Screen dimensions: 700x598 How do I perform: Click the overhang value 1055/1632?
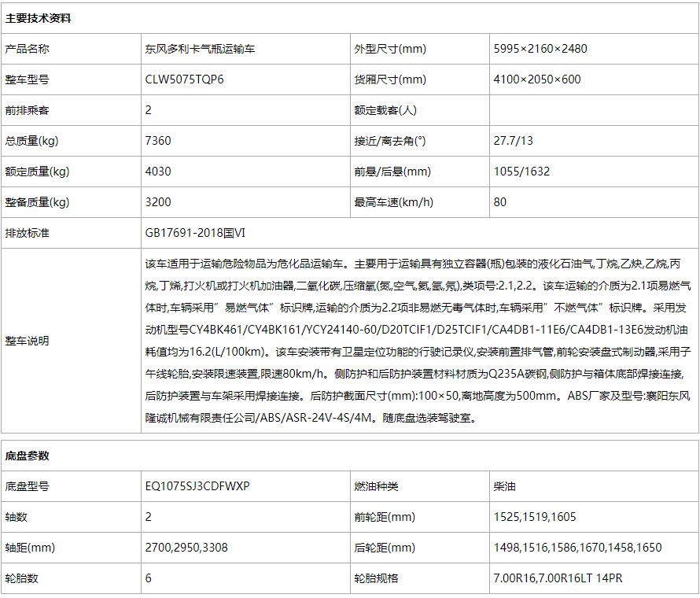point(522,172)
